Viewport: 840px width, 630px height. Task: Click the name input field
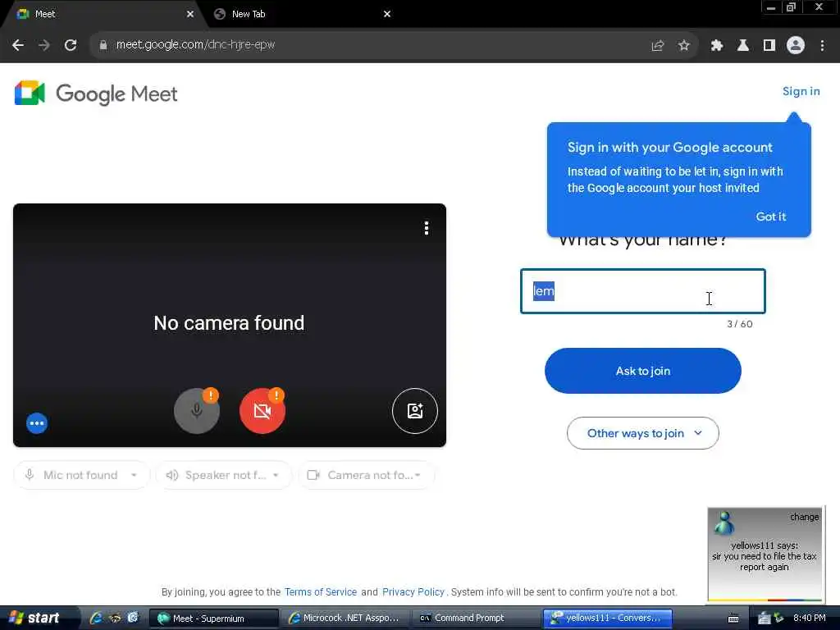point(643,291)
